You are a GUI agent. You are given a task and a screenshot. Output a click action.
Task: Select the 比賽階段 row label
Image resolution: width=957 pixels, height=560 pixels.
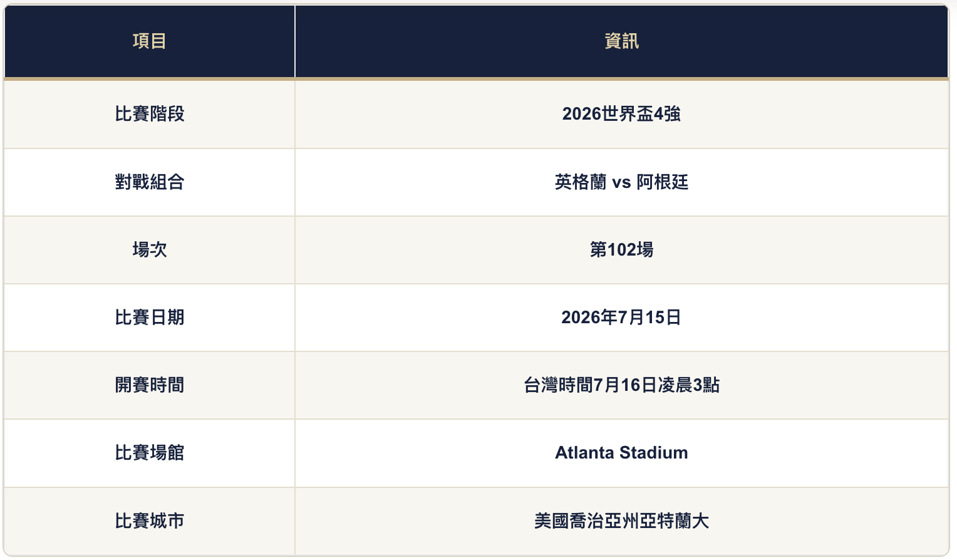point(149,114)
